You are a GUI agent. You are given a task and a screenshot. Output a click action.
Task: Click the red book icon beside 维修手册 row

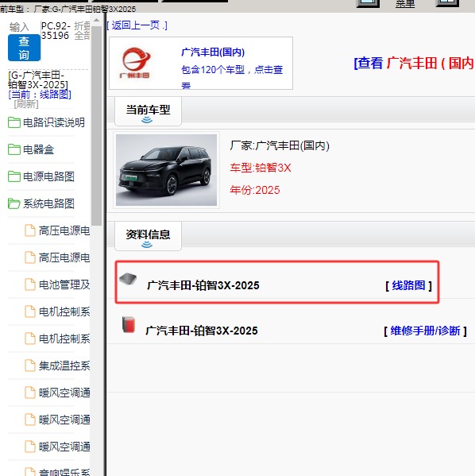click(x=129, y=325)
